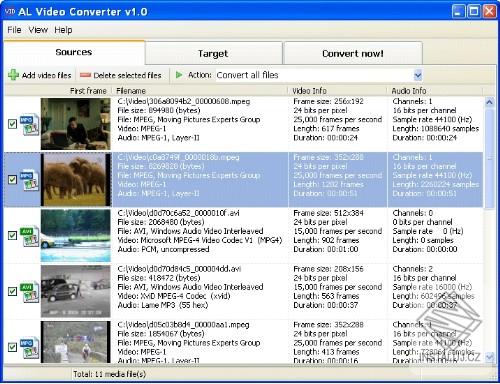Image resolution: width=500 pixels, height=384 pixels.
Task: Switch to the Convert now! tab
Action: [x=353, y=53]
